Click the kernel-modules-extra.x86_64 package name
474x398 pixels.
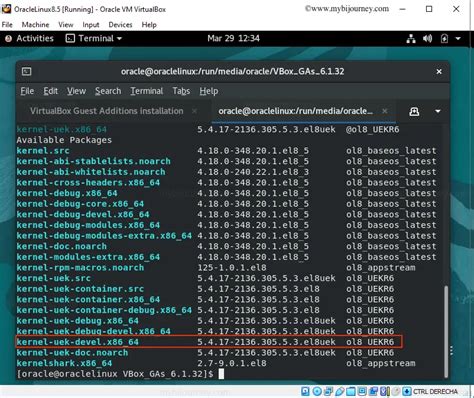(x=88, y=257)
